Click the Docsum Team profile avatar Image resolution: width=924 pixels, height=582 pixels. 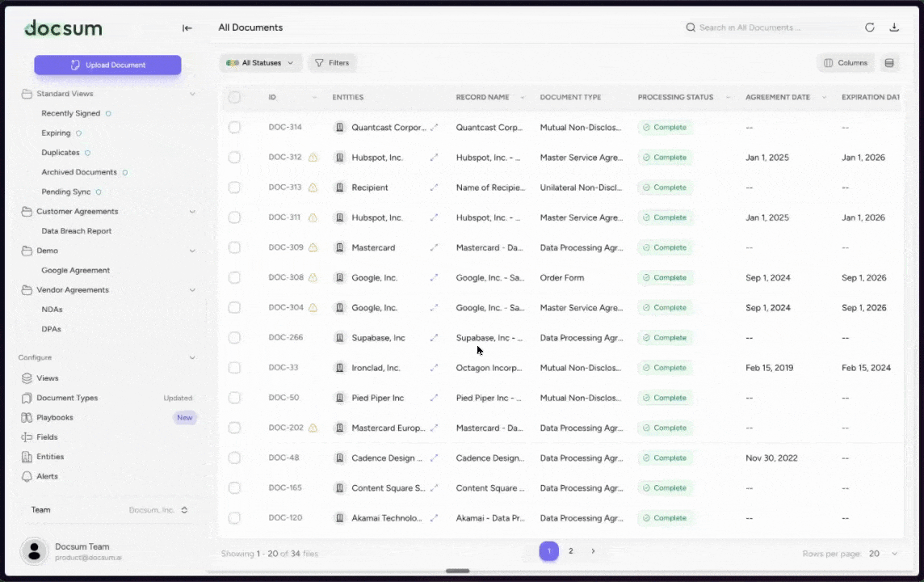coord(34,551)
